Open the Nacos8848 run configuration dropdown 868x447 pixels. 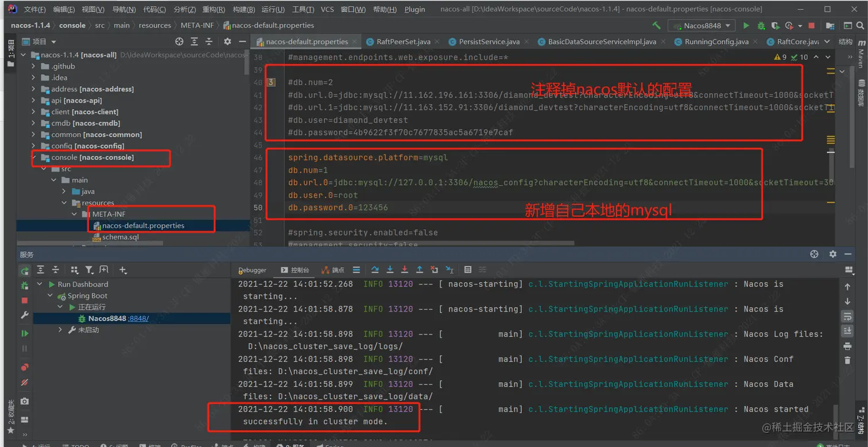click(x=702, y=25)
